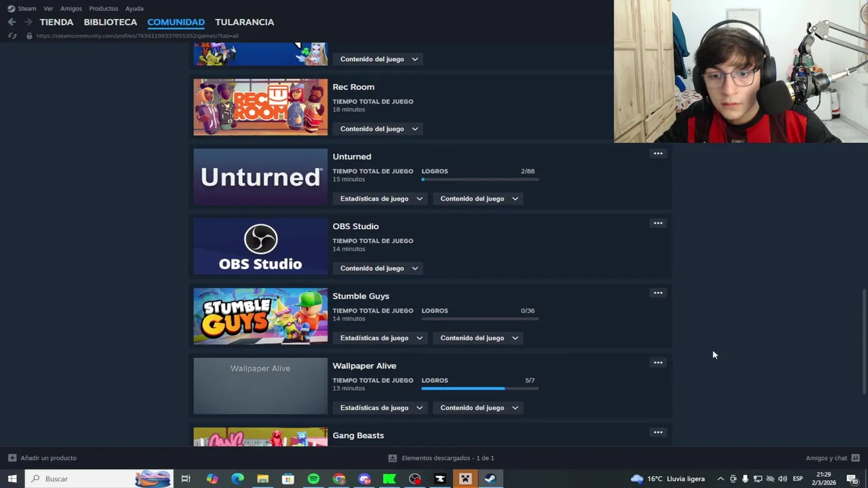Click the Stumble Guys achievements progress bar
This screenshot has width=868, height=488.
[x=480, y=319]
